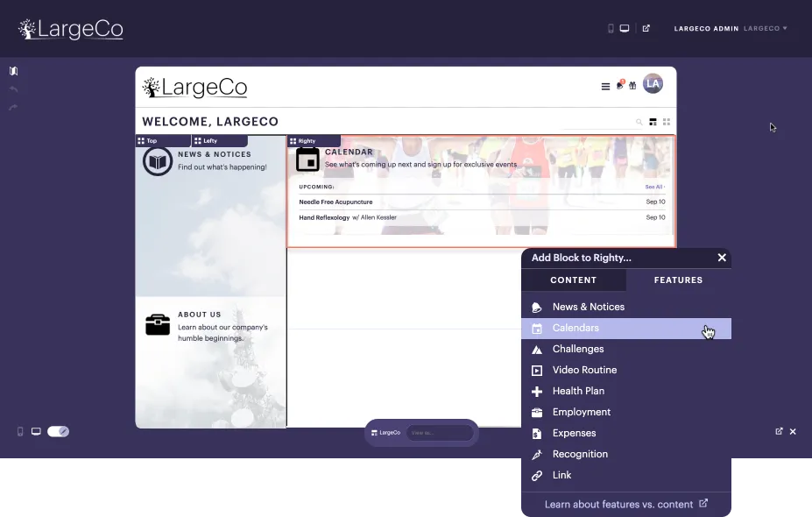Open the notifications bell with badge

pos(620,85)
